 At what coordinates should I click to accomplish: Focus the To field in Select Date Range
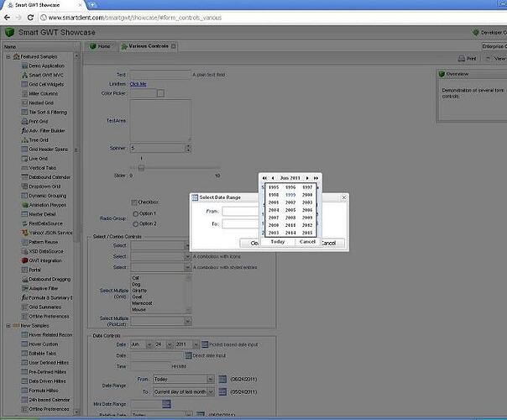tap(241, 224)
